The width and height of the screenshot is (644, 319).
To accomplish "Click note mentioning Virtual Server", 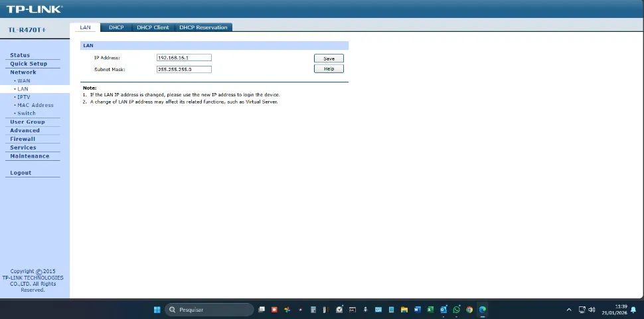I will click(184, 102).
